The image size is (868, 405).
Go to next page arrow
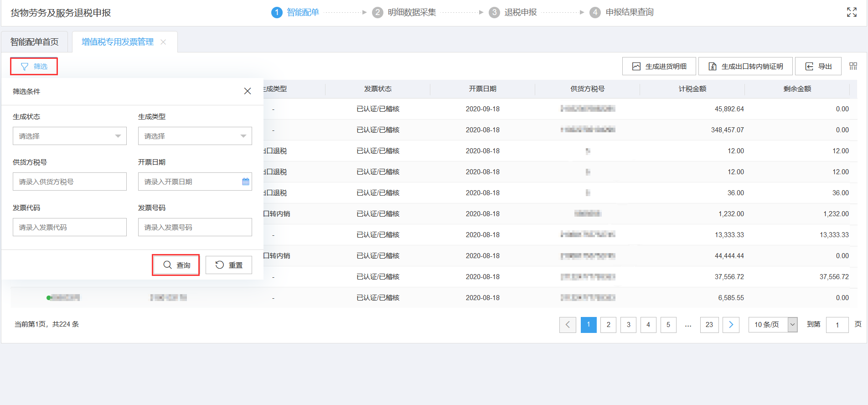pyautogui.click(x=731, y=325)
